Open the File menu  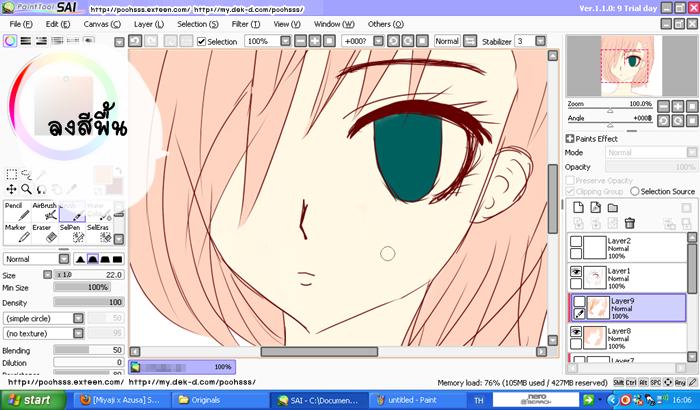click(x=21, y=24)
